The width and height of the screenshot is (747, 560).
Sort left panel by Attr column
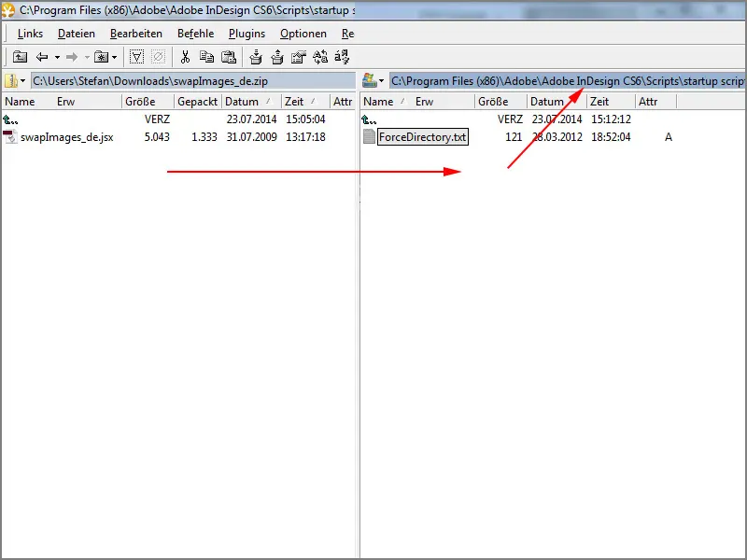click(x=343, y=102)
